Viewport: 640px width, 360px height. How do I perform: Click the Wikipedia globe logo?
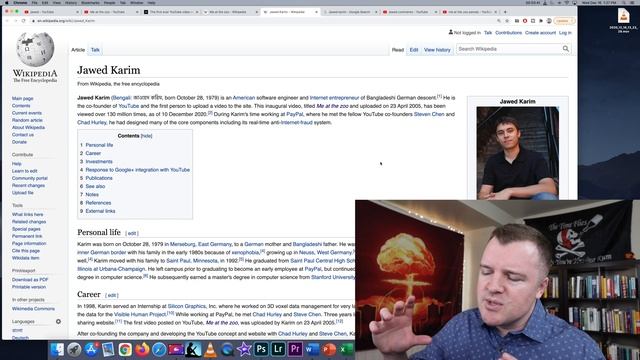pos(35,50)
